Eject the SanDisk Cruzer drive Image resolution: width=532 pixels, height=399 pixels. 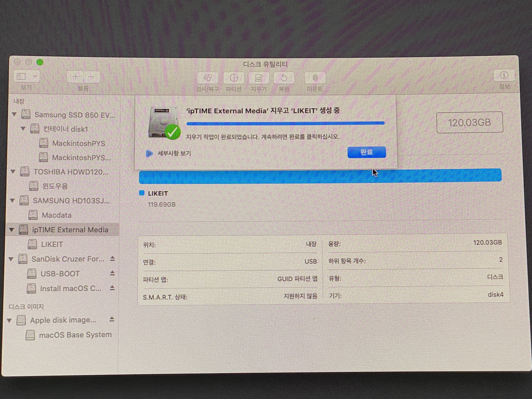[112, 259]
